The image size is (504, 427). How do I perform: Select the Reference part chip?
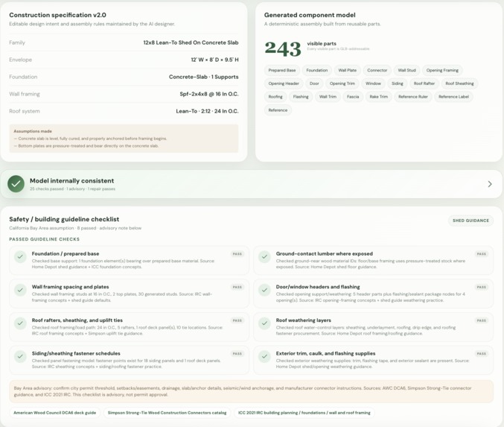point(278,110)
